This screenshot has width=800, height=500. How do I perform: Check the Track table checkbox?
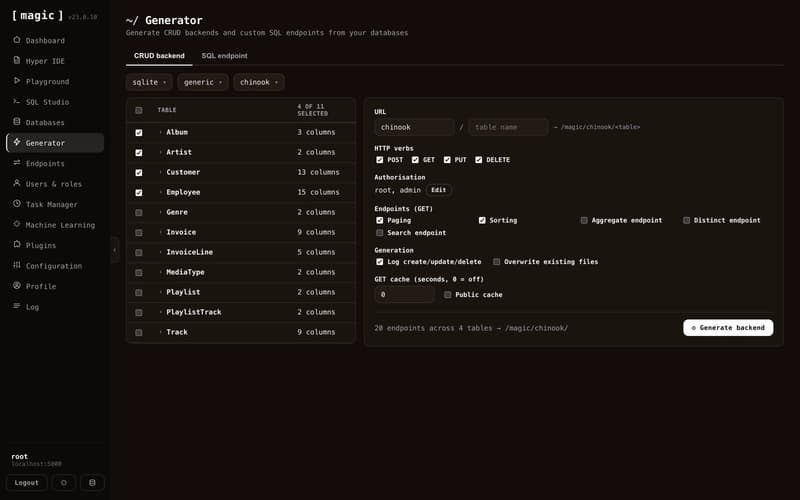pos(139,333)
